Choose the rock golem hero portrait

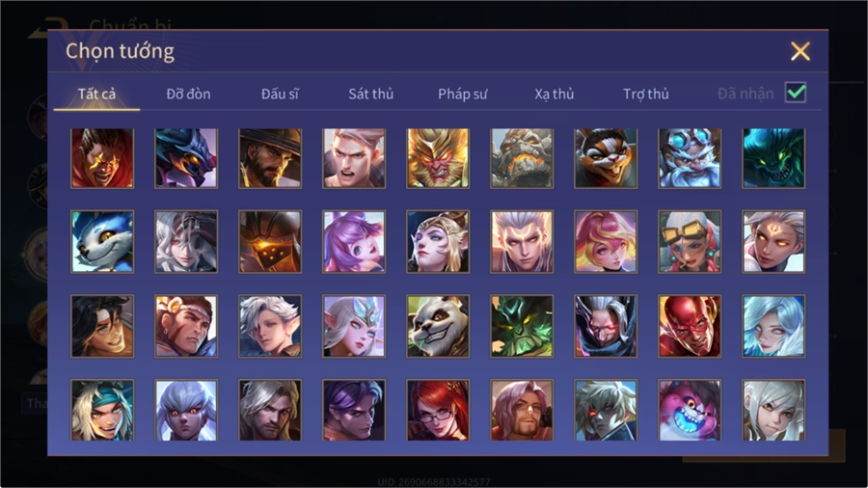click(x=522, y=158)
